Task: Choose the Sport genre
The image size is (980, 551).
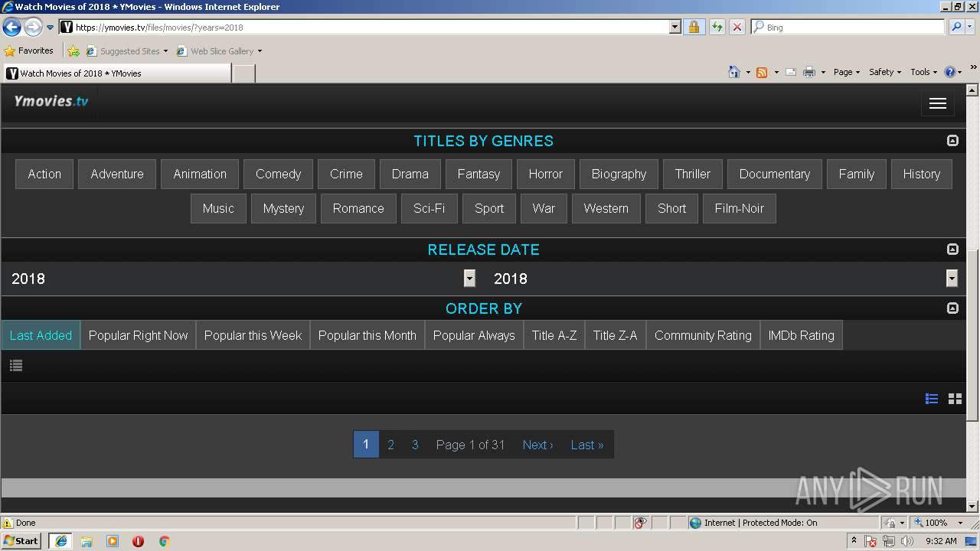Action: [489, 208]
